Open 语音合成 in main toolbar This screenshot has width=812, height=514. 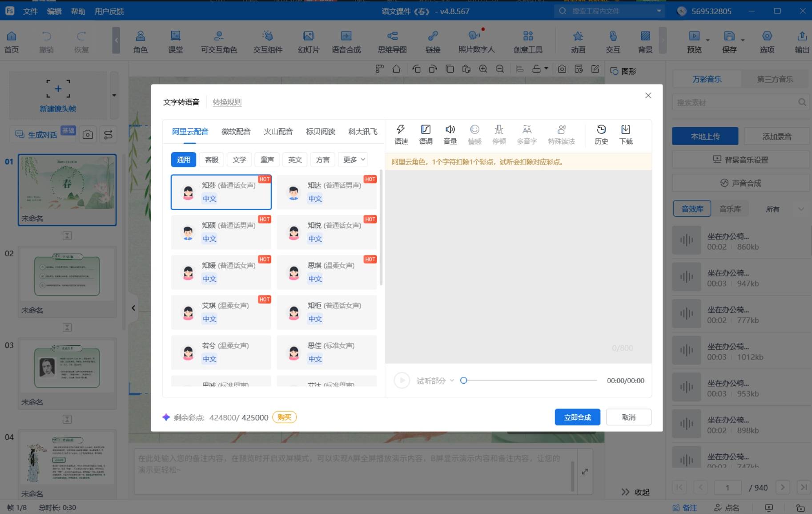tap(346, 42)
